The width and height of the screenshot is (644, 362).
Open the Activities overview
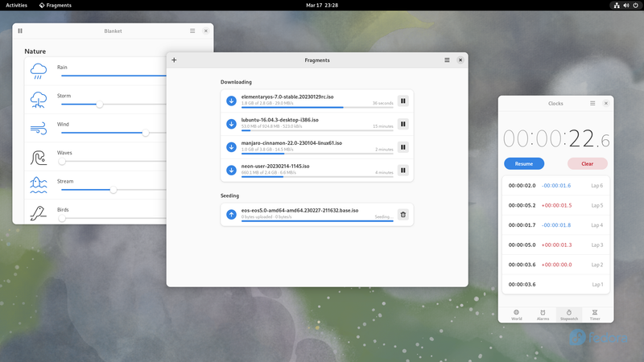pos(16,6)
